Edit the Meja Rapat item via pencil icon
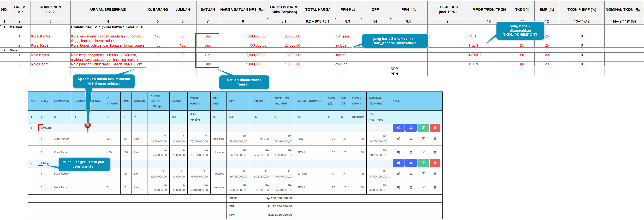Viewport: 644px width, 220px height. pos(423,187)
